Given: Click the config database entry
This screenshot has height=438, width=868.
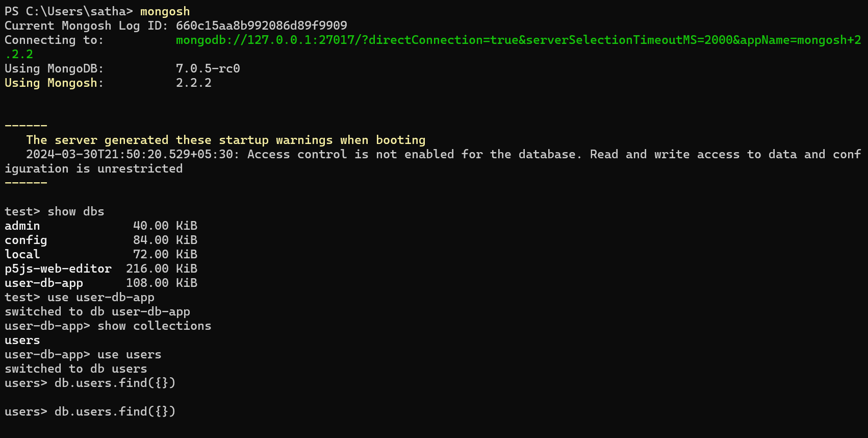Looking at the screenshot, I should point(25,240).
